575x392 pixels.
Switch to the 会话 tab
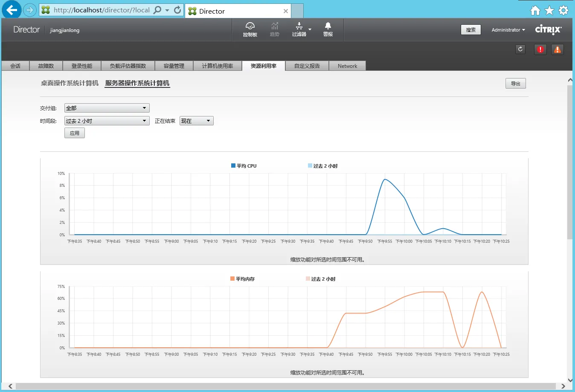point(15,66)
